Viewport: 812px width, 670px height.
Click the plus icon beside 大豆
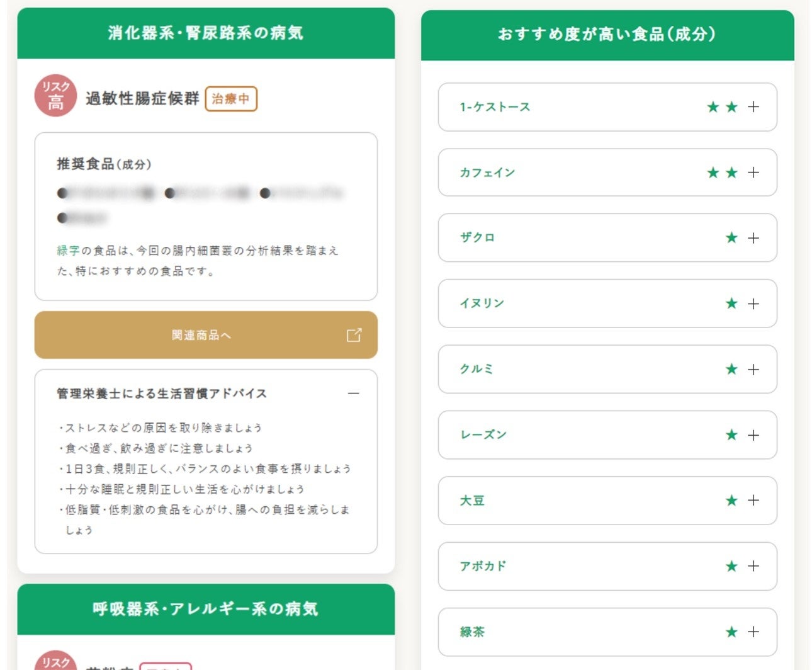pyautogui.click(x=753, y=501)
